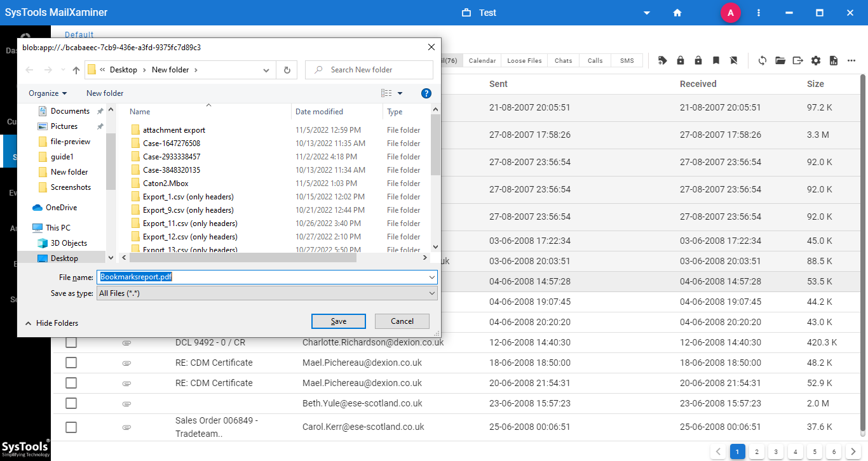Click the remove bookmark icon
868x461 pixels.
click(734, 60)
